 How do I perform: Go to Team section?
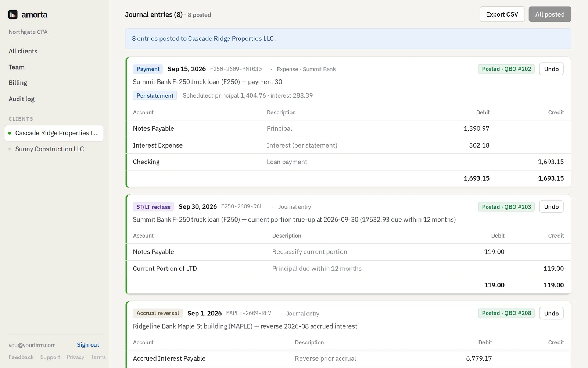click(17, 67)
